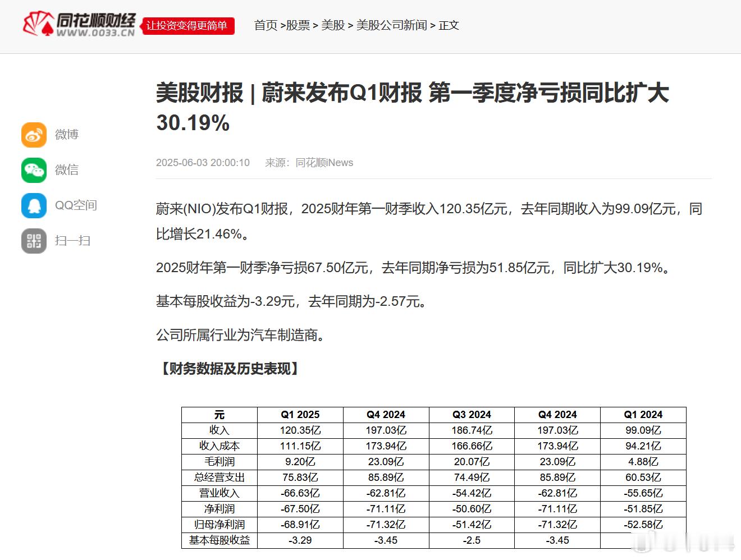Click the 基本每股收益 row label

coord(219,540)
